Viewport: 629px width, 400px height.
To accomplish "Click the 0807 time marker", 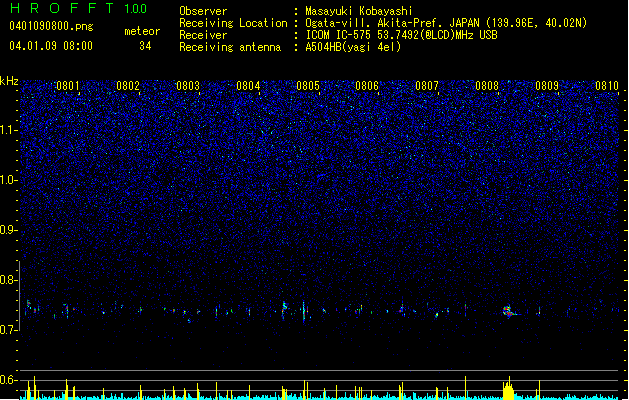I will tap(427, 86).
